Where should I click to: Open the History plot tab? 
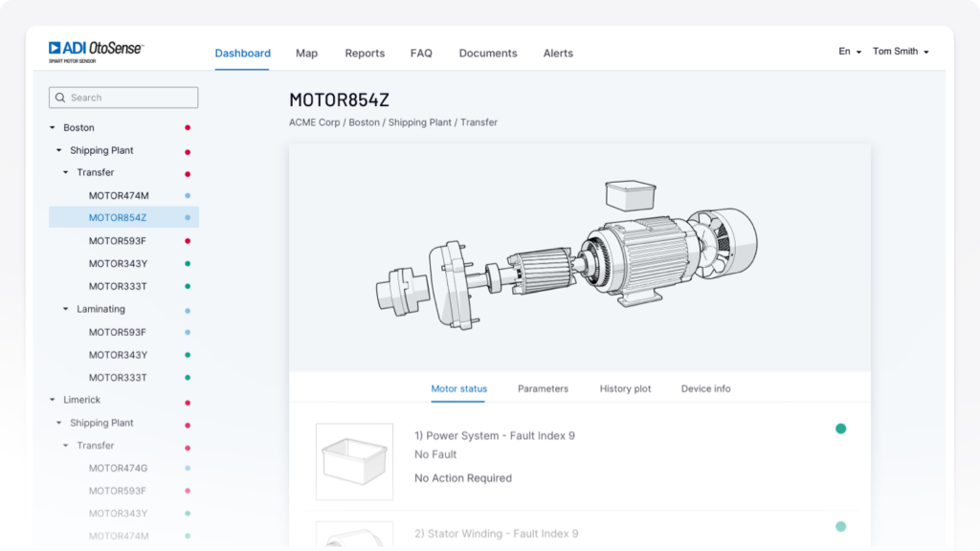pyautogui.click(x=625, y=388)
